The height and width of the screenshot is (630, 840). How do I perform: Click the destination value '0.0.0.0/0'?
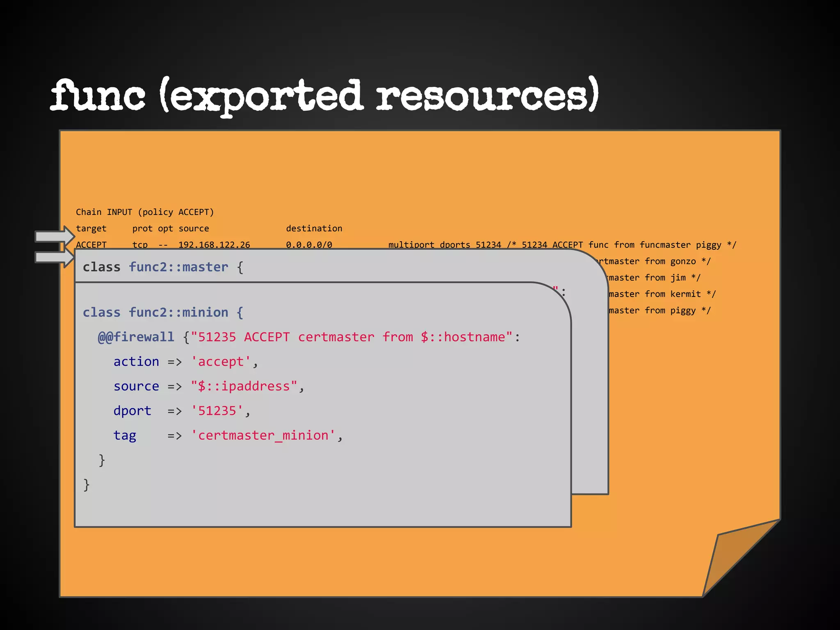309,244
